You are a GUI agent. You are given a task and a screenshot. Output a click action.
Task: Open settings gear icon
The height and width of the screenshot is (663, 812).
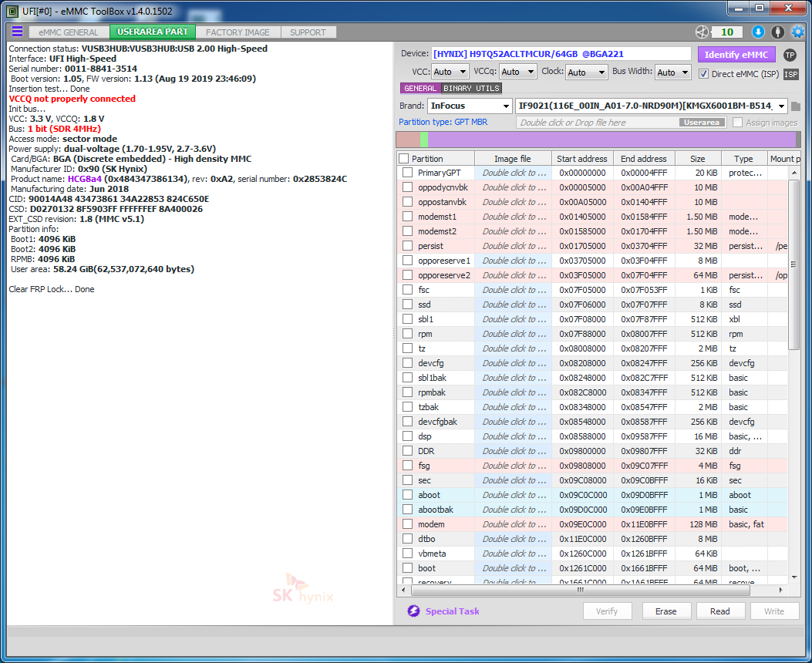pos(798,32)
